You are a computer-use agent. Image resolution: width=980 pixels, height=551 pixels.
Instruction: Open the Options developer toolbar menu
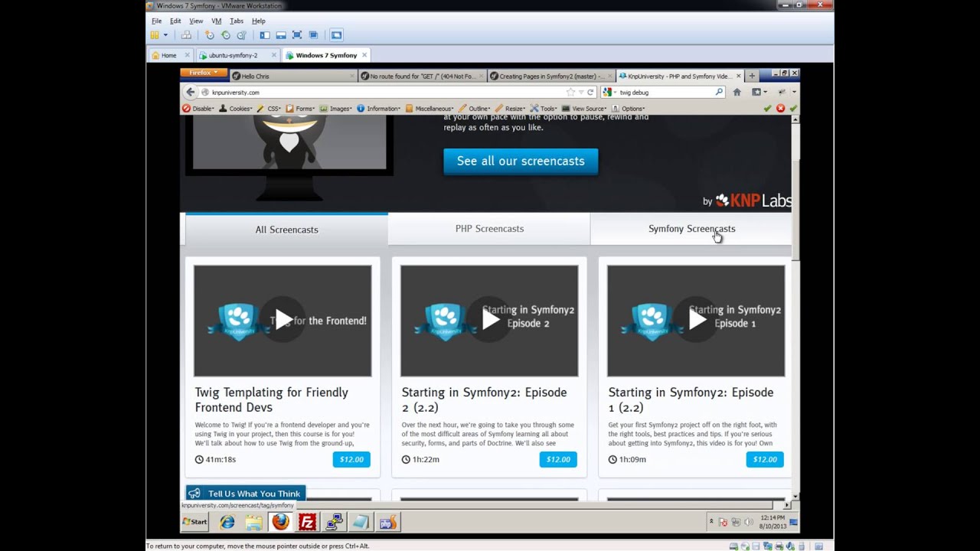tap(629, 109)
